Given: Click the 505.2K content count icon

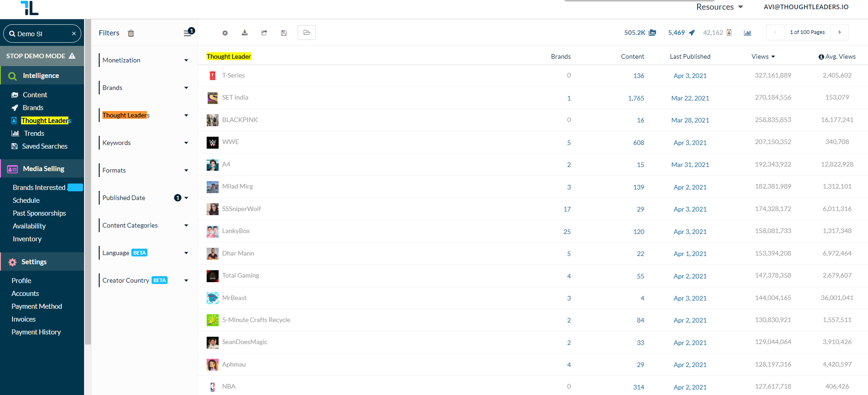Looking at the screenshot, I should click(653, 33).
